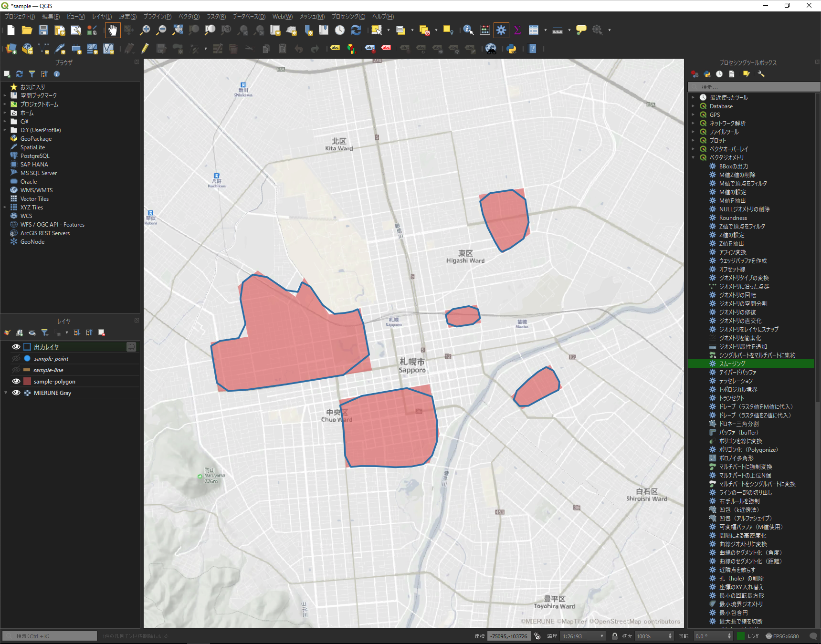
Task: Open the log messages speech bubble
Action: [x=813, y=636]
